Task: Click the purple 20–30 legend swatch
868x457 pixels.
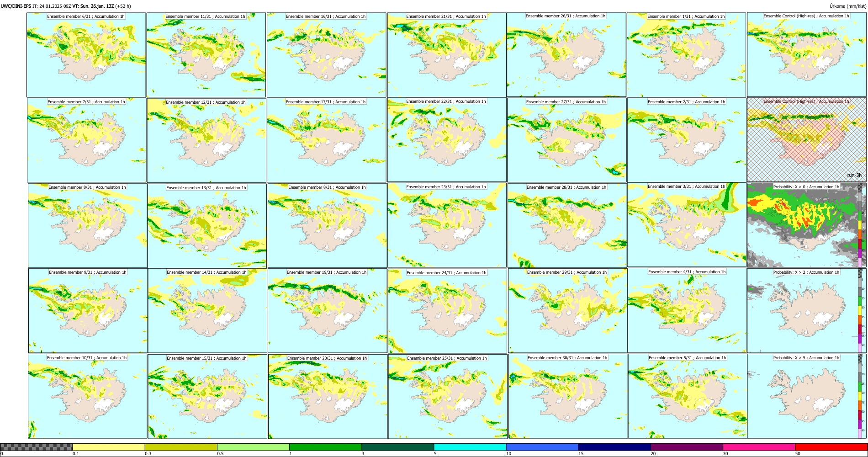Action: 687,447
